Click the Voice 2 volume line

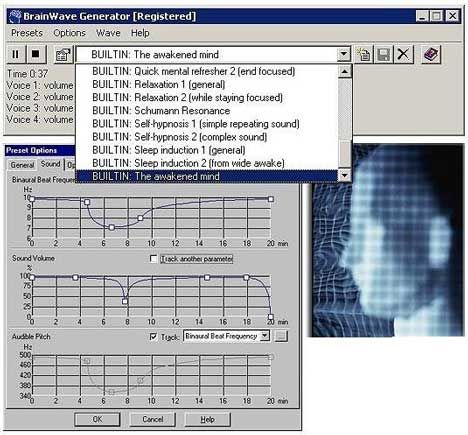pos(40,97)
